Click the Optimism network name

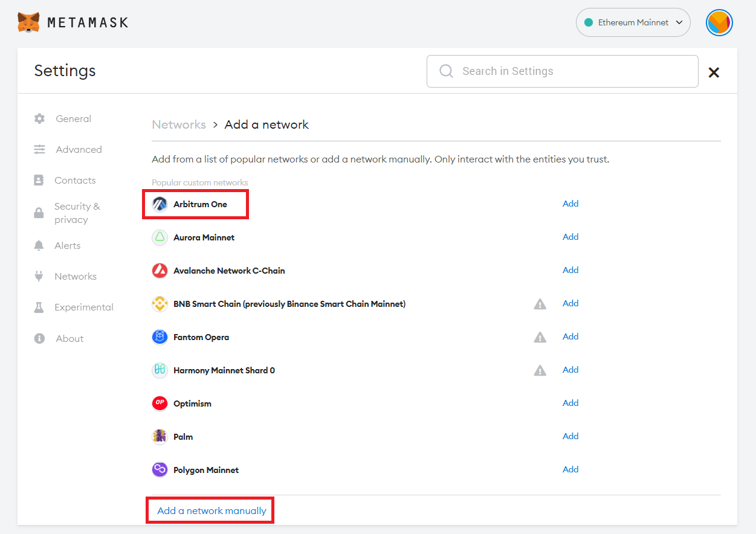tap(192, 404)
